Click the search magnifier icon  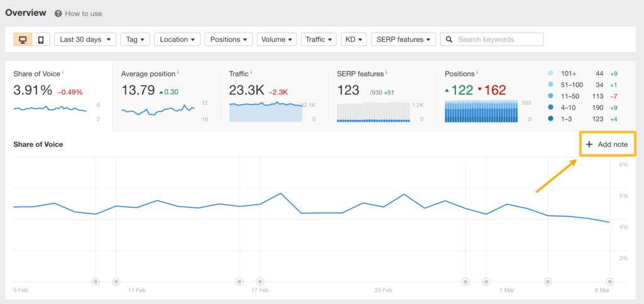(449, 40)
